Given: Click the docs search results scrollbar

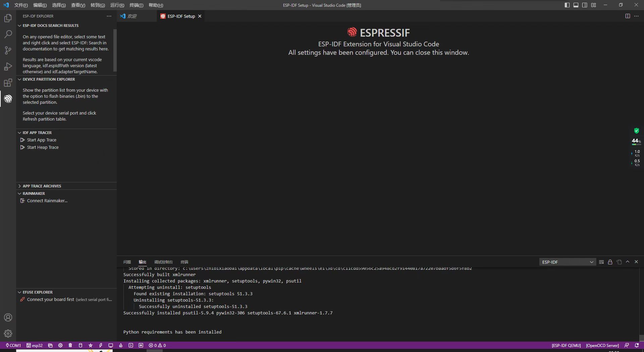Looking at the screenshot, I should click(x=115, y=50).
